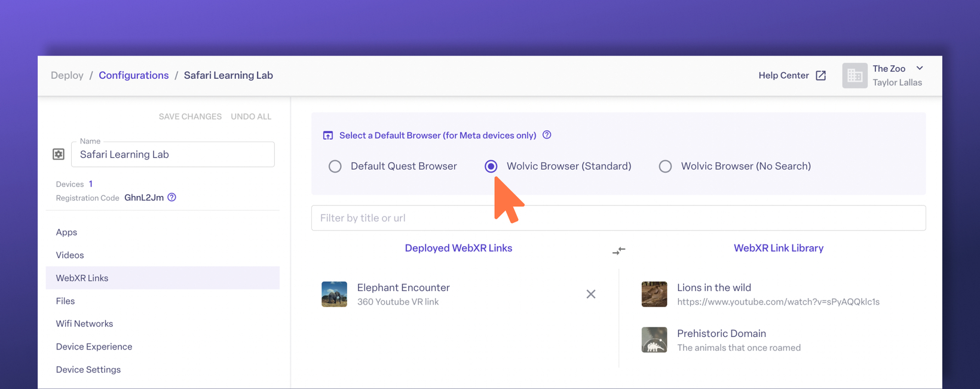Click 'The animals that once roamed' description
The image size is (980, 389).
739,348
